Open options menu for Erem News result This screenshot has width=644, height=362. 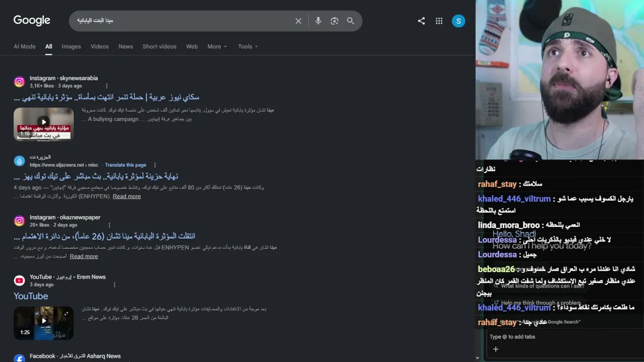(114, 285)
